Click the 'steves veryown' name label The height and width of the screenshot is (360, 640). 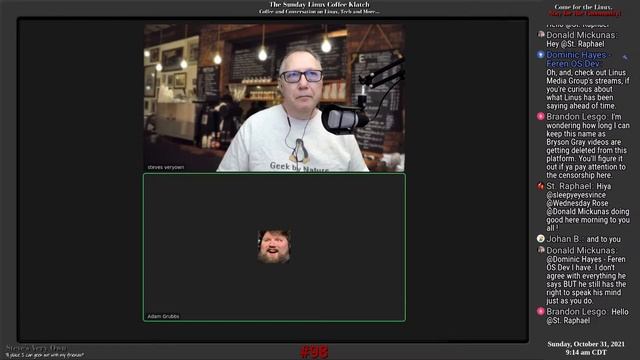tap(166, 167)
